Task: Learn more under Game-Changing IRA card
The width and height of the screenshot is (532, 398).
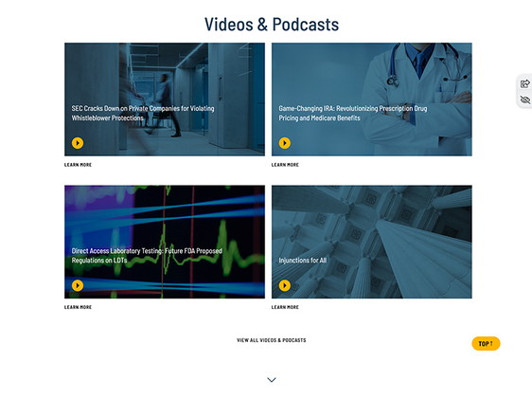Action: click(285, 165)
